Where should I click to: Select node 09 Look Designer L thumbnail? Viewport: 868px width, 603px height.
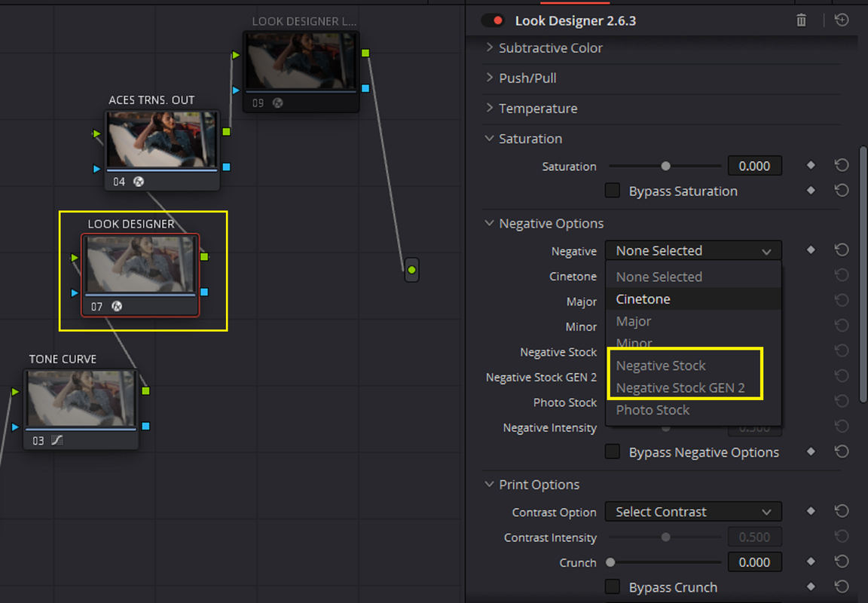(x=301, y=62)
